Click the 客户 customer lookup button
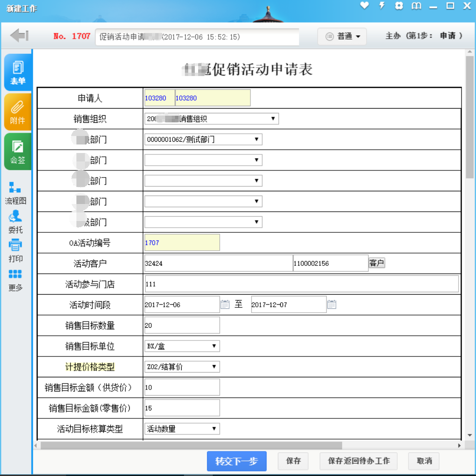 [x=377, y=263]
